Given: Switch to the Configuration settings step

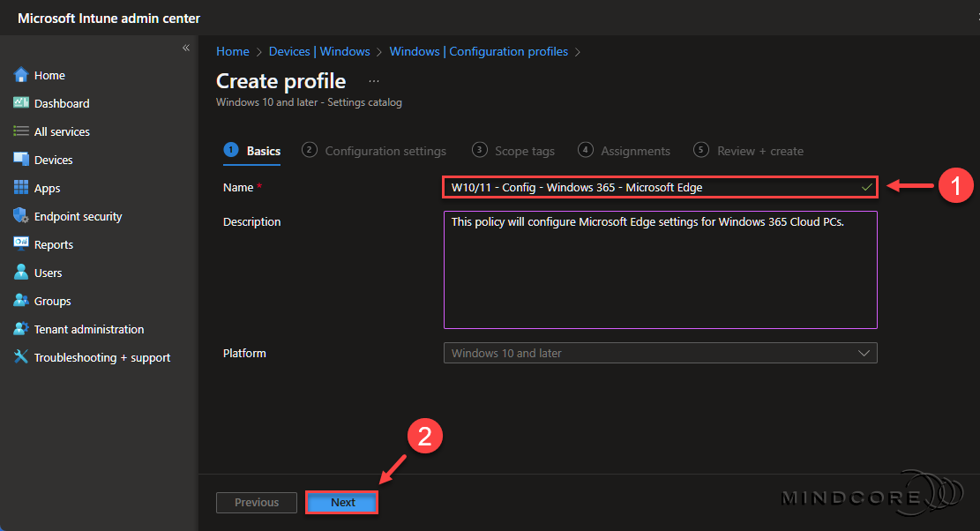Looking at the screenshot, I should click(385, 151).
